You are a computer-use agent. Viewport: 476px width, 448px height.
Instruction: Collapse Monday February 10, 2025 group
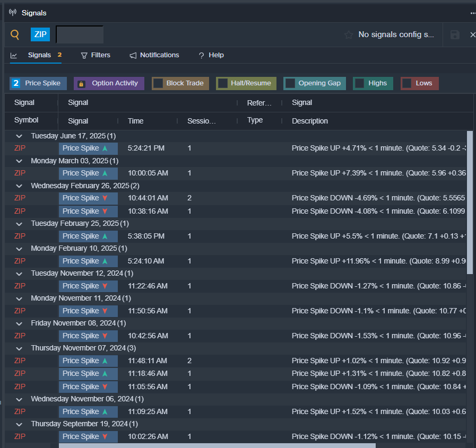(x=19, y=249)
